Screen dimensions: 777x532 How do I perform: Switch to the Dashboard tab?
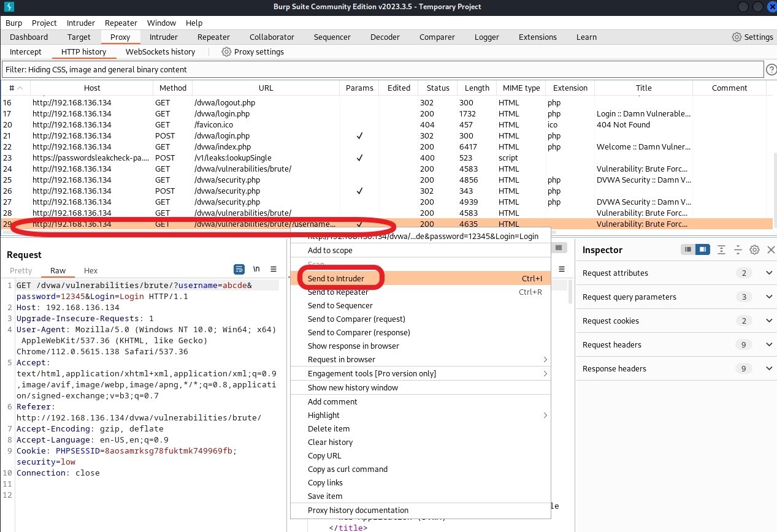[29, 37]
